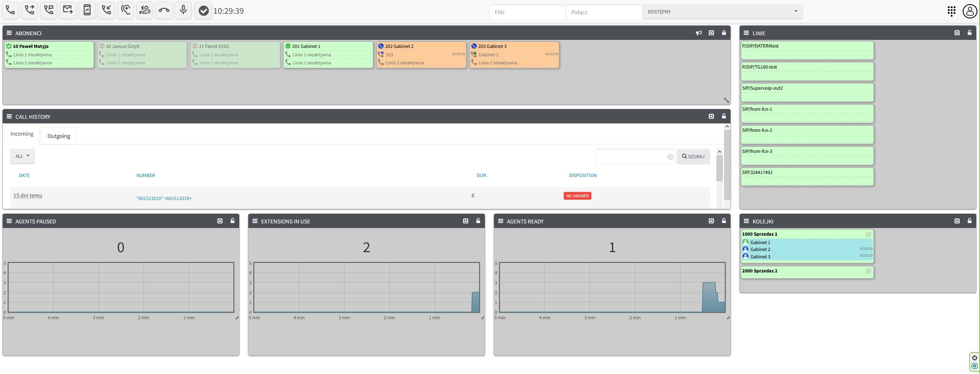
Task: Expand the EXTENSIONS IN USE chart
Action: coord(483,318)
